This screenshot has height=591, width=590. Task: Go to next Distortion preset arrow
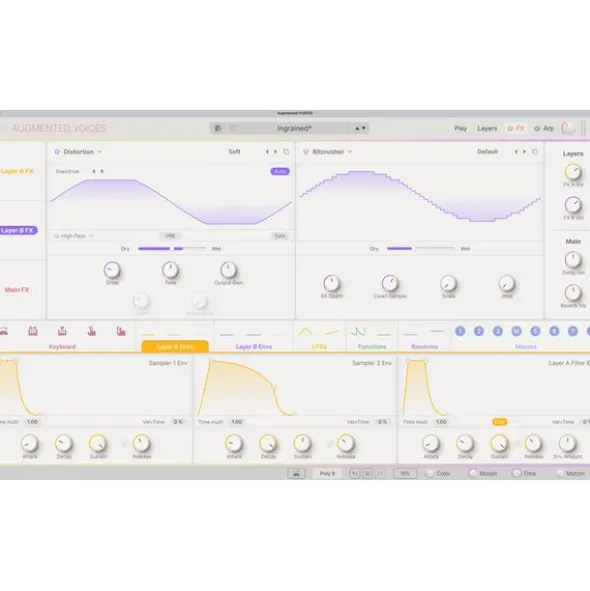pos(275,152)
